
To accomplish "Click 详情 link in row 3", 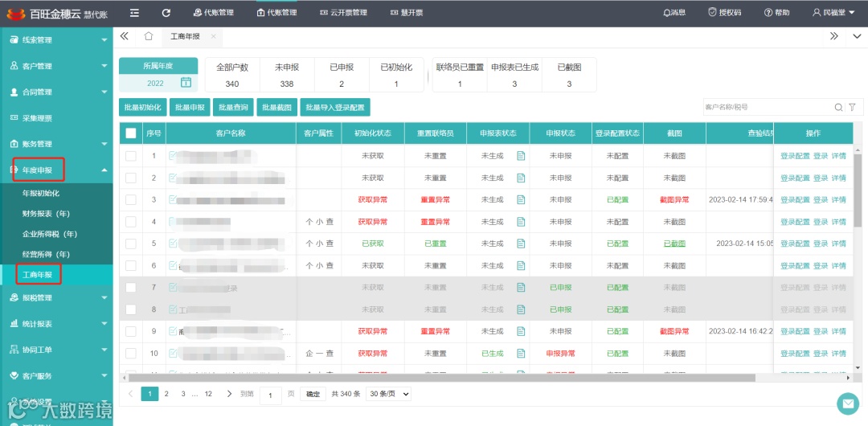I will coord(838,200).
